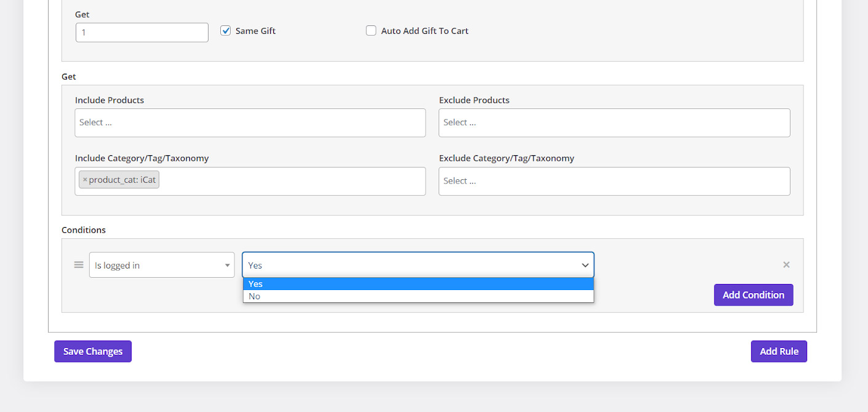Image resolution: width=868 pixels, height=412 pixels.
Task: Click the Same Gift label text
Action: [255, 31]
